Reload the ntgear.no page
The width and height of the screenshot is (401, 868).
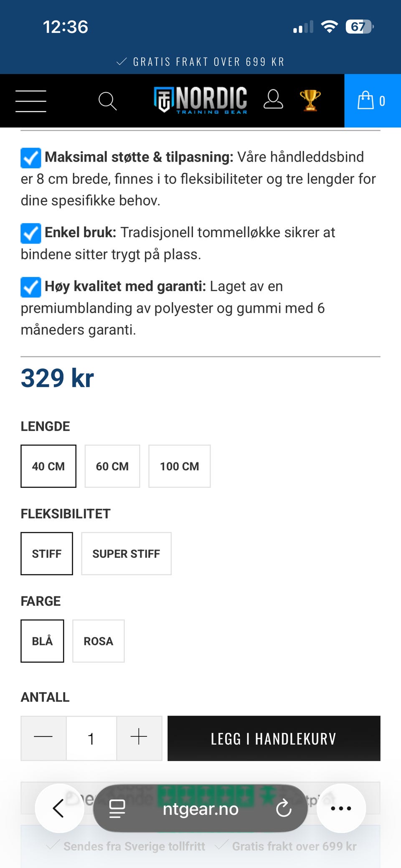coord(284,808)
